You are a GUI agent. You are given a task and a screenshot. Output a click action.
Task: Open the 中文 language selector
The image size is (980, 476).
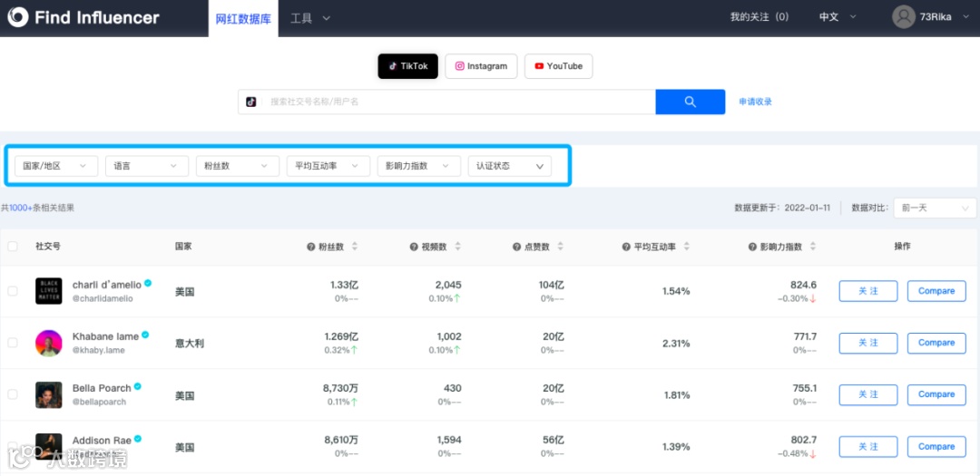click(838, 17)
